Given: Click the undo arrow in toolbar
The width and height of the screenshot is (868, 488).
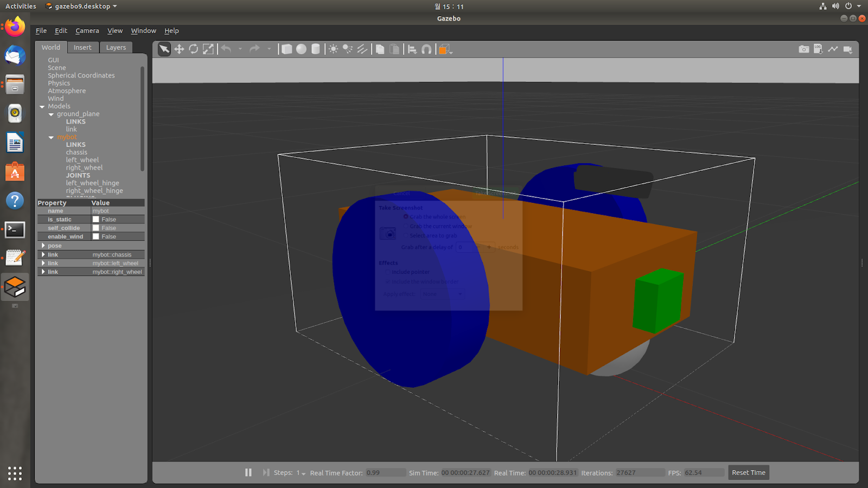Looking at the screenshot, I should coord(226,49).
